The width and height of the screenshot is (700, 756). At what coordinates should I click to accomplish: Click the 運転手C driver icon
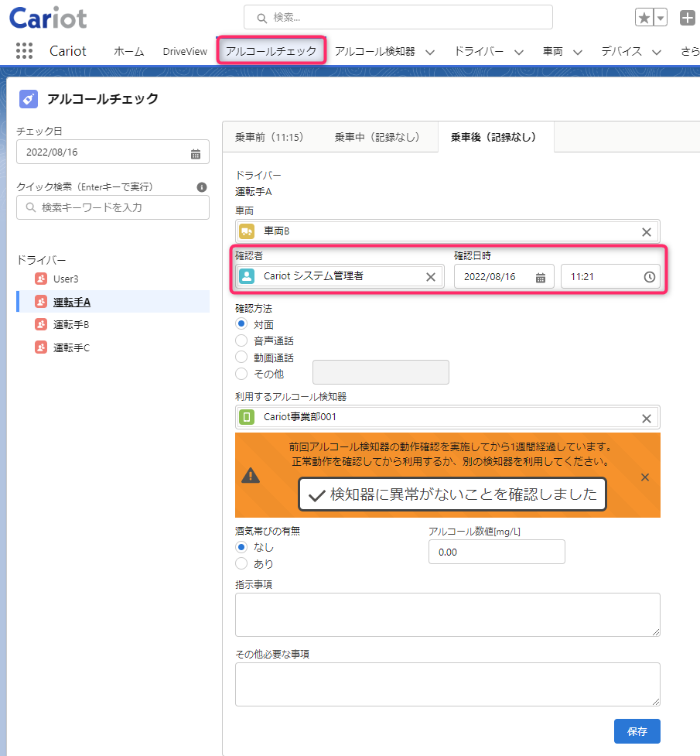(x=41, y=347)
